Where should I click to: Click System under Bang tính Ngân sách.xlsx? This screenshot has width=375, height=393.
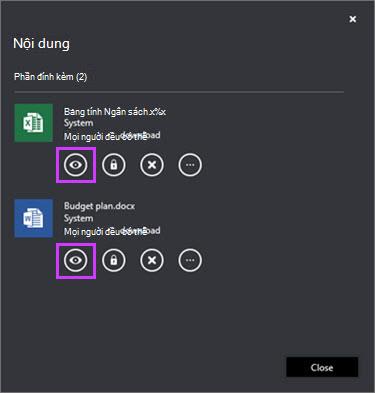(x=79, y=123)
